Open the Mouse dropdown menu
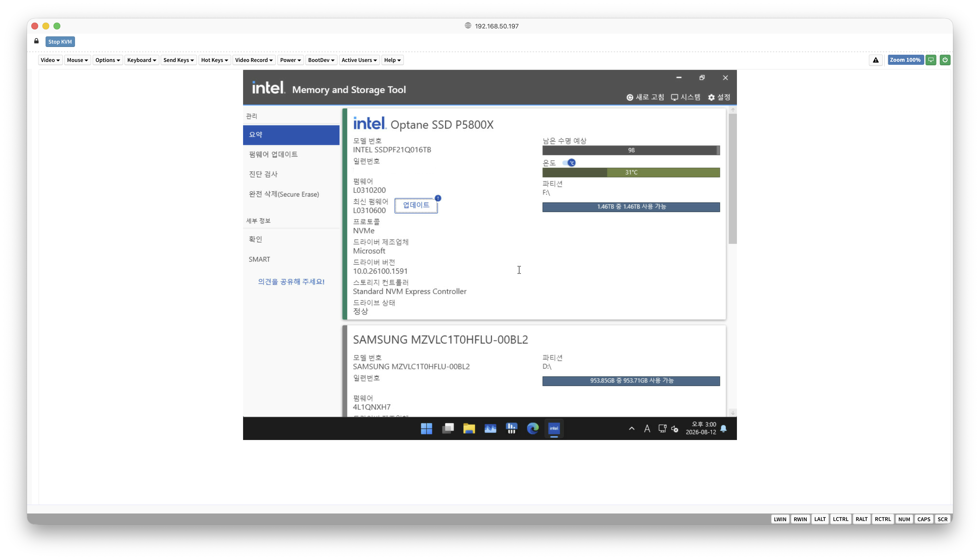 pyautogui.click(x=77, y=60)
